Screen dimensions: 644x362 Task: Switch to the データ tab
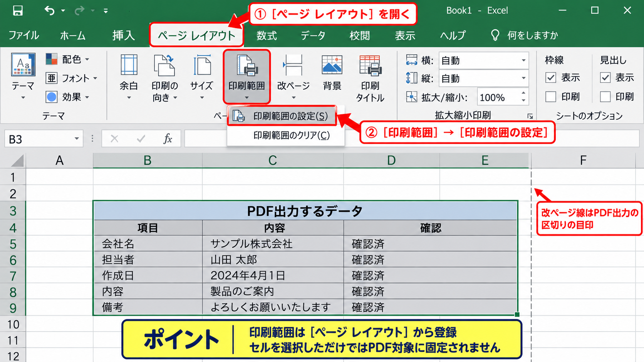click(x=313, y=35)
